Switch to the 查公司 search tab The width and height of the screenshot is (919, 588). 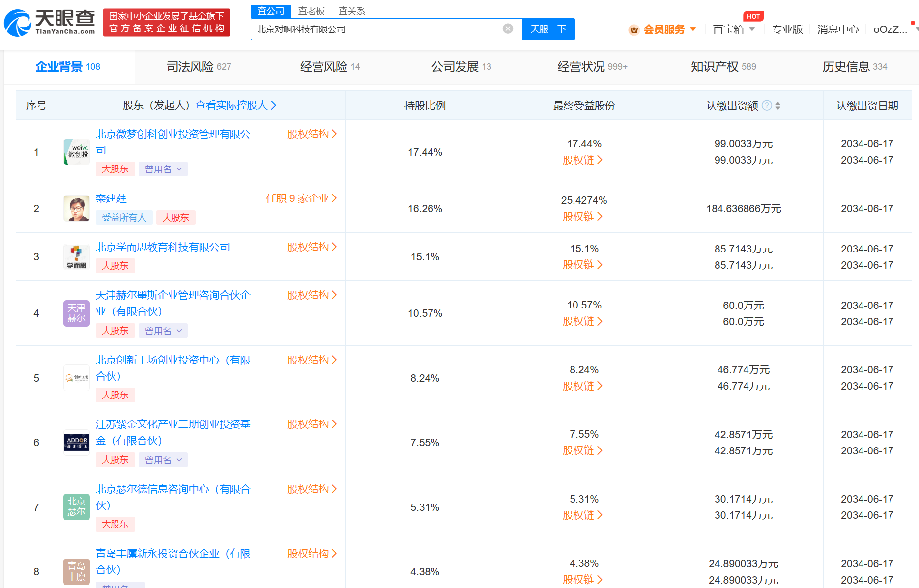(x=271, y=11)
